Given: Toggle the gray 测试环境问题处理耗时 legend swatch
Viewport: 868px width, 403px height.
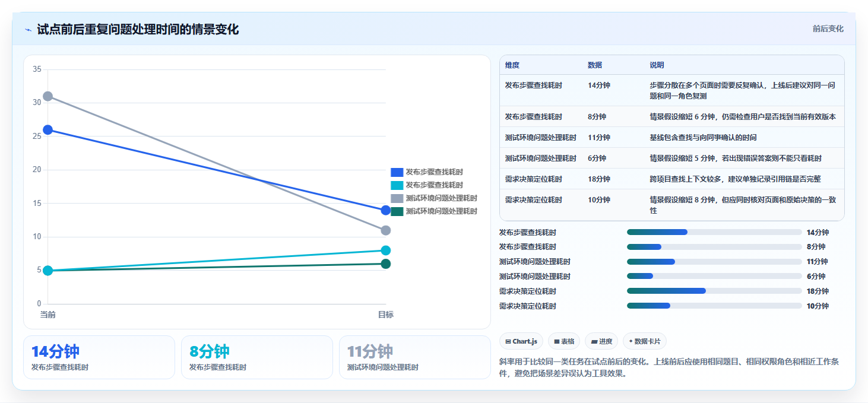Looking at the screenshot, I should click(397, 198).
